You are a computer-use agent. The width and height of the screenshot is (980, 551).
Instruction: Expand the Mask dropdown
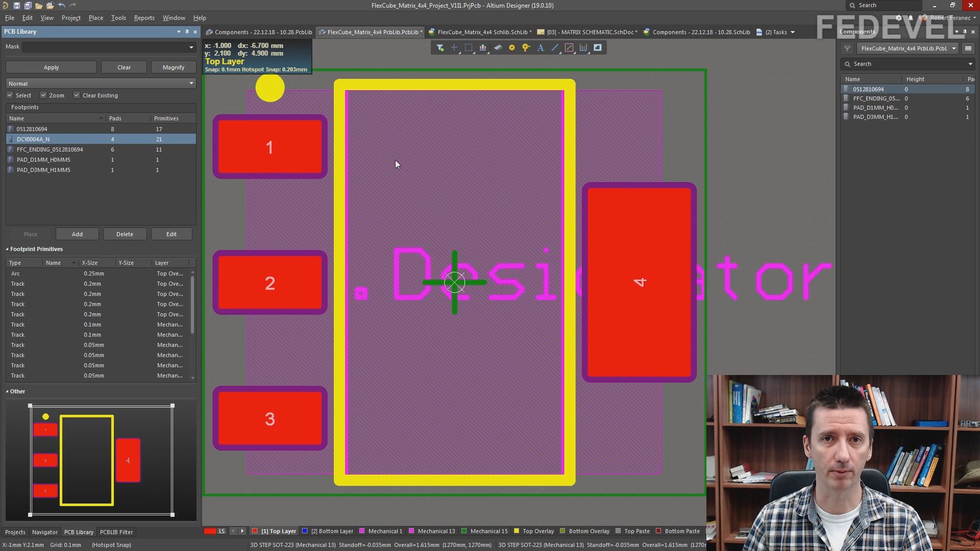pyautogui.click(x=191, y=47)
